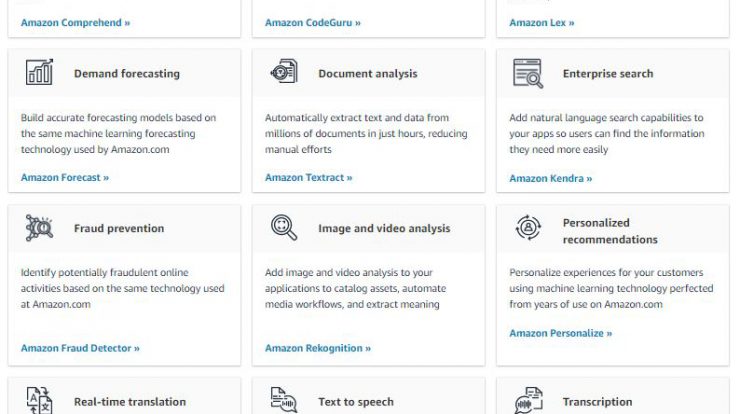
Task: Follow the Amazon Personalize link
Action: click(x=560, y=333)
